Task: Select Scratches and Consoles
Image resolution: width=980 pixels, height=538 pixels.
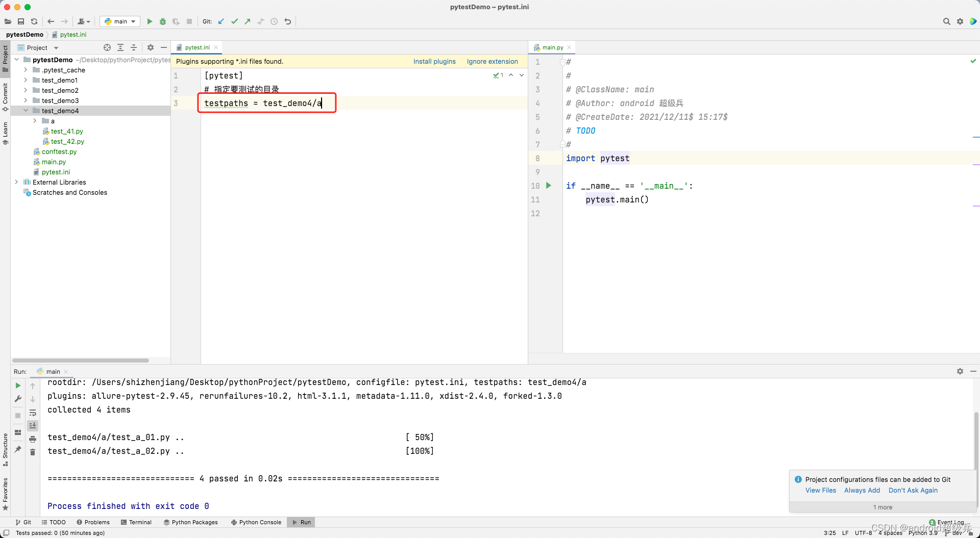Action: point(69,192)
